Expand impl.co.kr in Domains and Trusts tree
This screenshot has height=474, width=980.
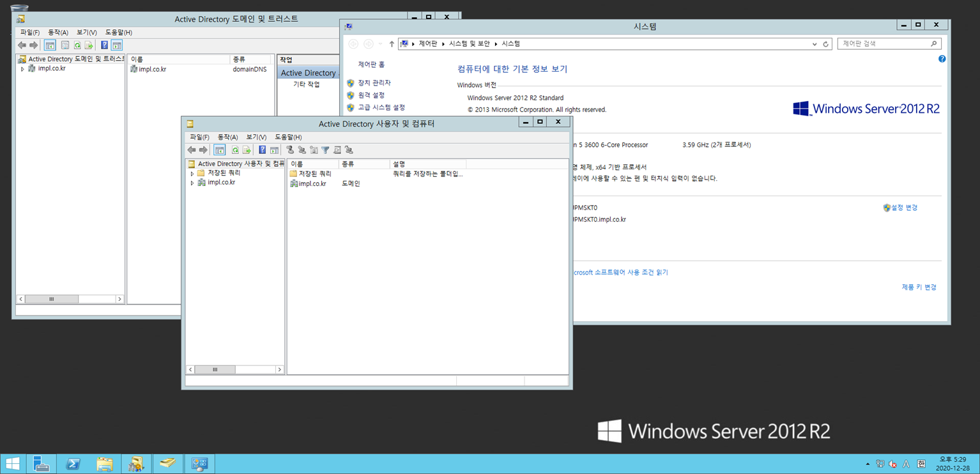[22, 69]
